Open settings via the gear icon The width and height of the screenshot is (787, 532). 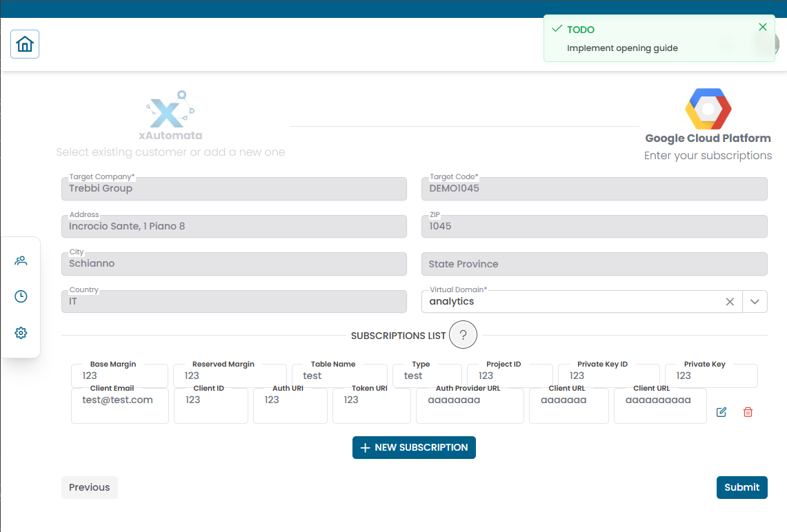(21, 332)
